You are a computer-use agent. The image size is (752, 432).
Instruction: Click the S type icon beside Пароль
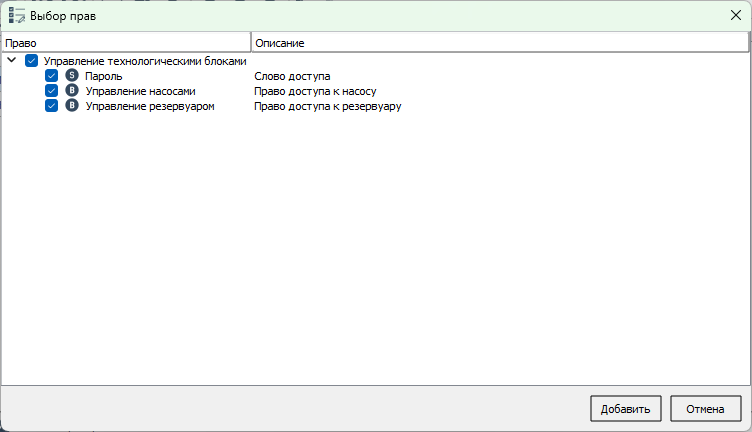72,76
